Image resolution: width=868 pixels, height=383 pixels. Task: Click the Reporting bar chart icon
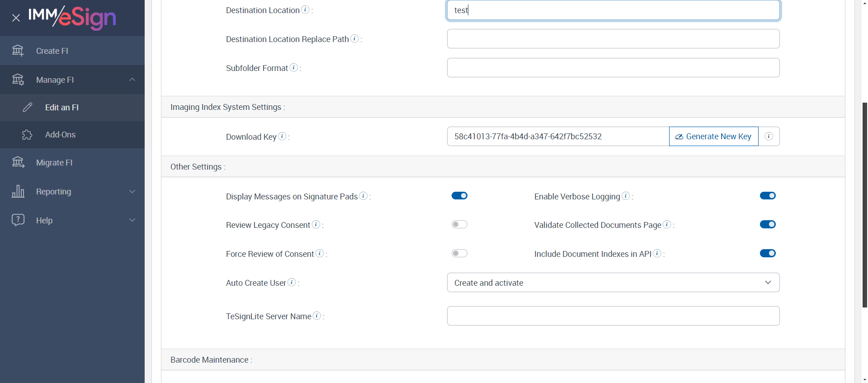coord(18,191)
